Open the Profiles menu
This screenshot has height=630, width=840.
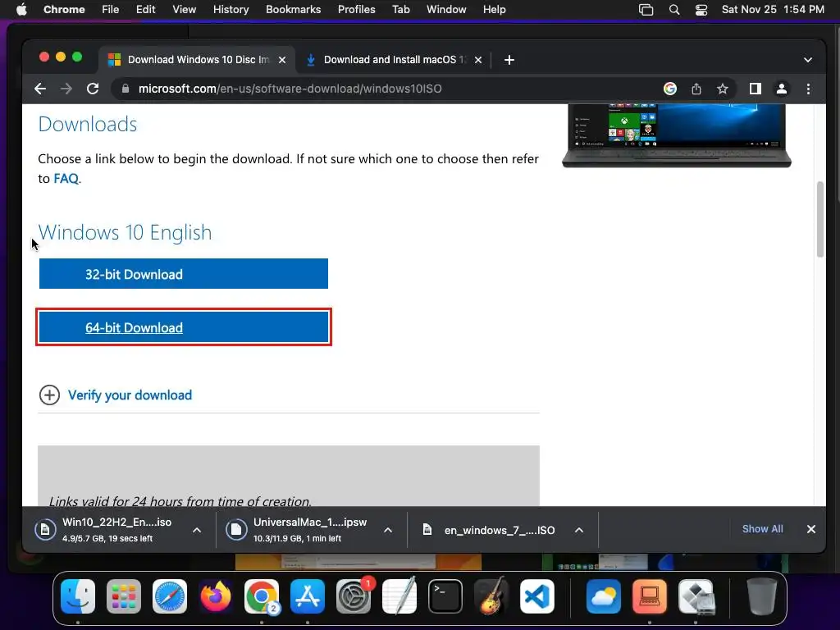(356, 9)
